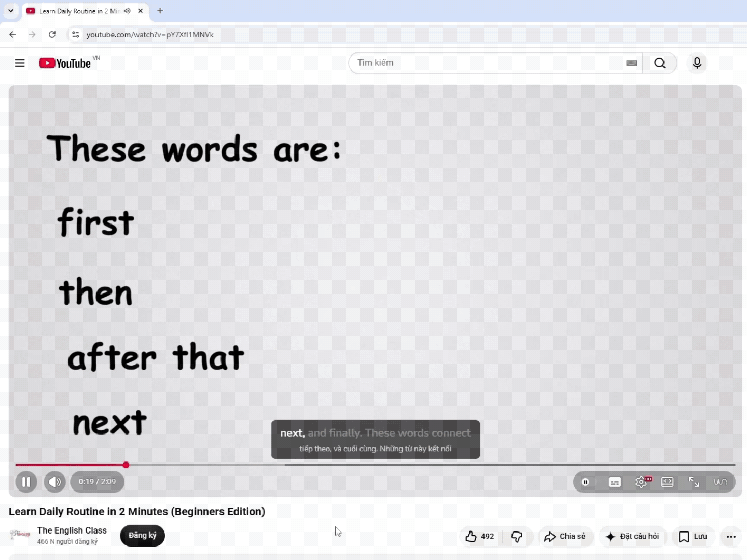Share the video via Chia sẻ
The width and height of the screenshot is (747, 560).
click(x=565, y=537)
